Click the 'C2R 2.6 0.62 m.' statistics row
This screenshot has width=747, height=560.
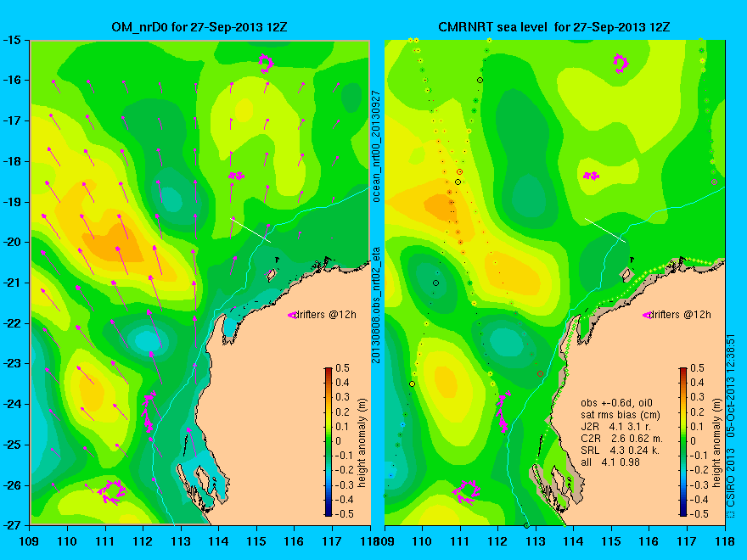(621, 439)
